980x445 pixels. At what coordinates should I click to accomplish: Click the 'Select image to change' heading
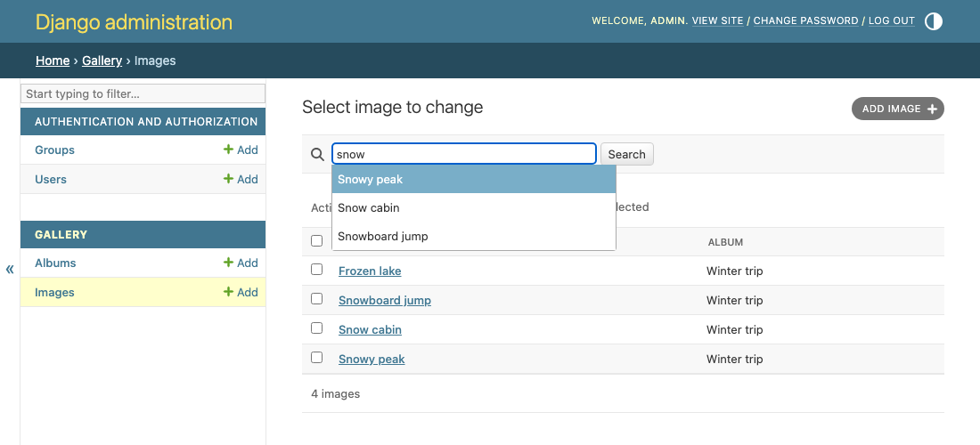coord(393,107)
